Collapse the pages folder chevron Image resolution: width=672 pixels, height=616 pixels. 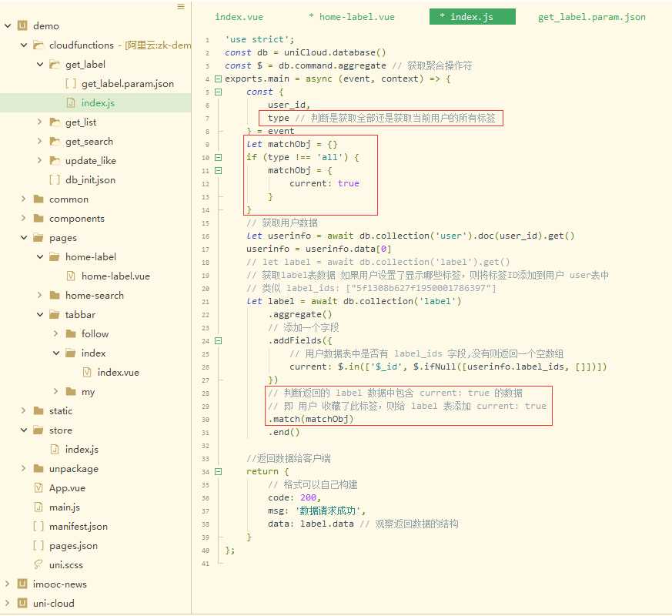point(24,237)
